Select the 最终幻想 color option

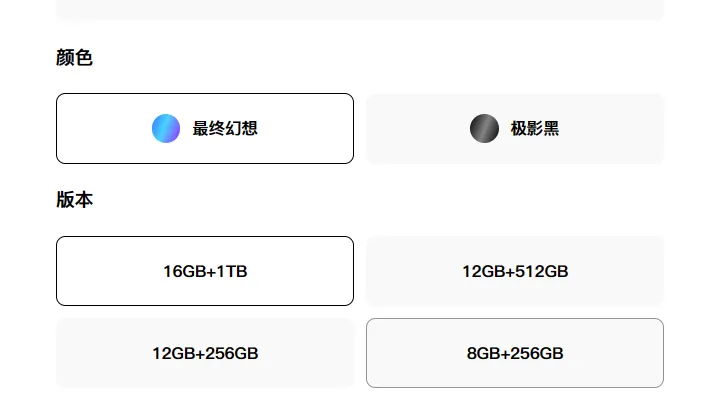204,128
